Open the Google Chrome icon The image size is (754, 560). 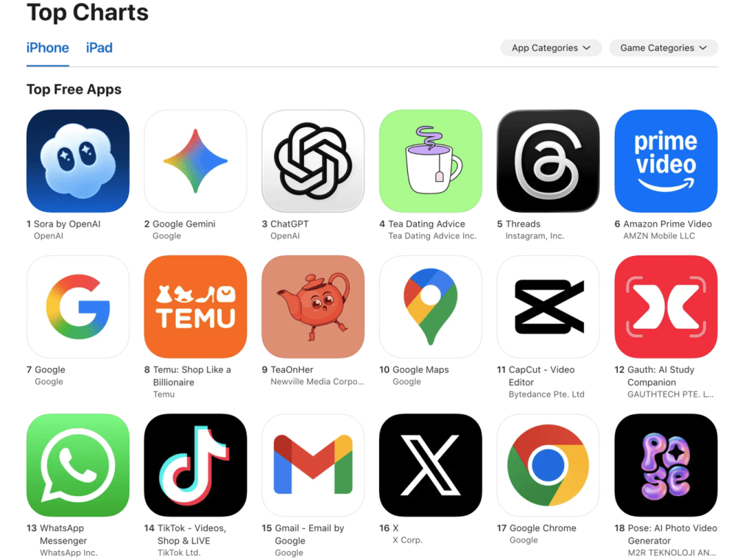click(x=548, y=465)
